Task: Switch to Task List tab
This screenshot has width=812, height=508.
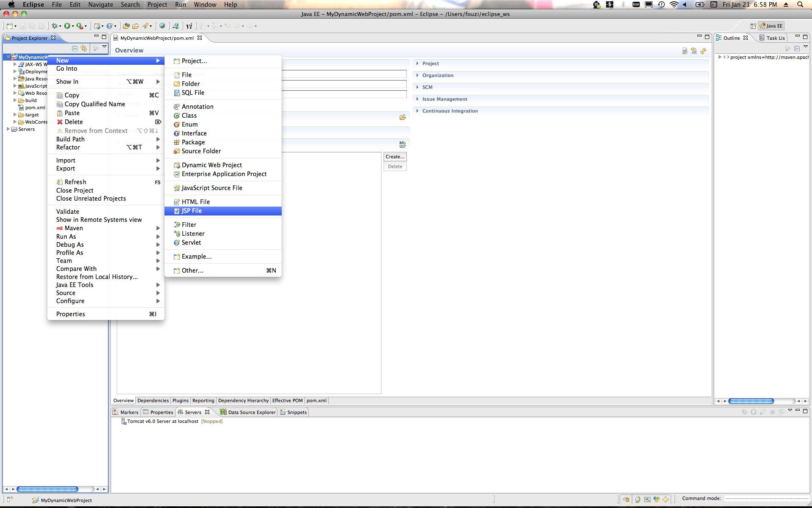Action: (772, 38)
